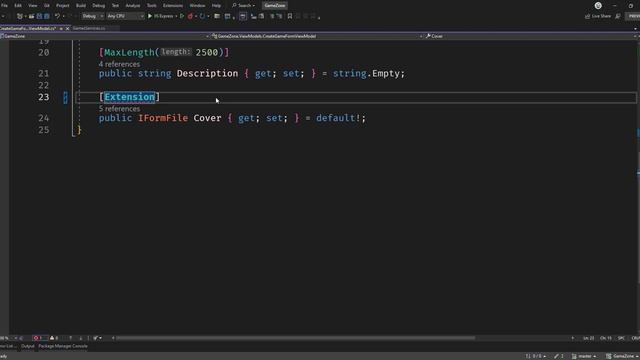Click Start Without Debugging icon
640x360 pixels.
(182, 16)
